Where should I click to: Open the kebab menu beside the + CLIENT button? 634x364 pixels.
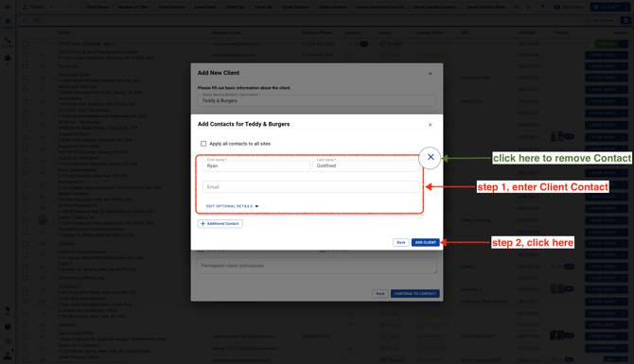click(x=625, y=7)
